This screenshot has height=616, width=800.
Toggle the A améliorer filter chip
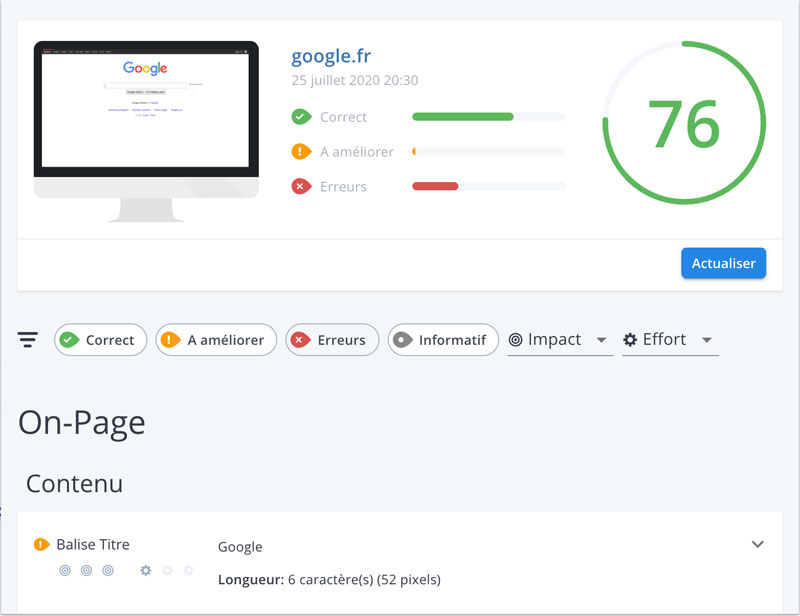click(216, 340)
